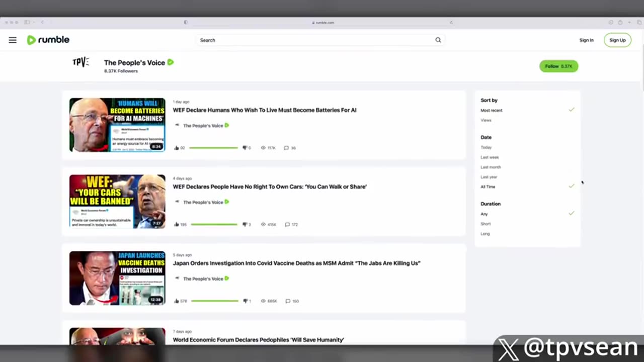Click channel name under Japan vaccine video

pyautogui.click(x=203, y=279)
